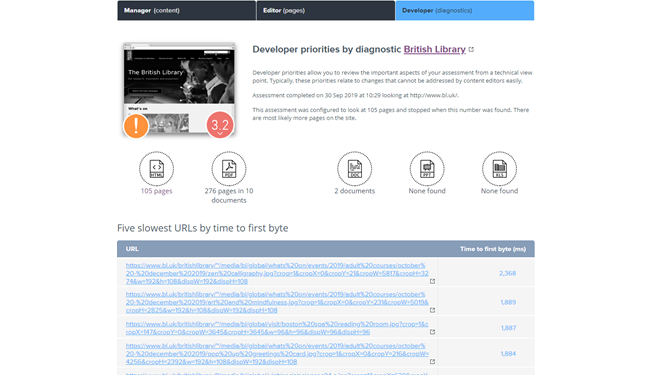Open external icon for art and mindfulness URL
The width and height of the screenshot is (653, 375).
[432, 310]
